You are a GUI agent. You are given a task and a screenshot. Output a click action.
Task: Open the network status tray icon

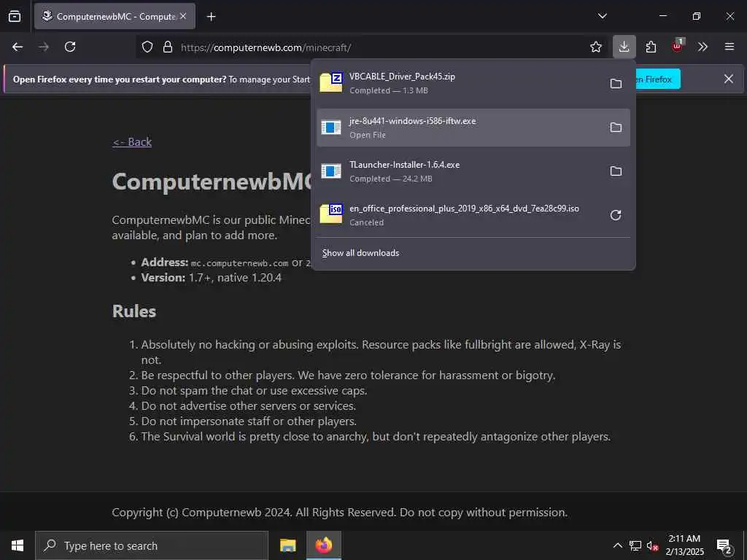(635, 545)
